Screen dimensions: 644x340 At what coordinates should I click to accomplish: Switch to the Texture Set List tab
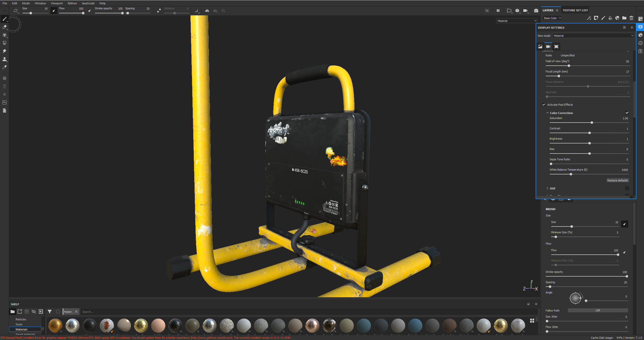tap(575, 10)
